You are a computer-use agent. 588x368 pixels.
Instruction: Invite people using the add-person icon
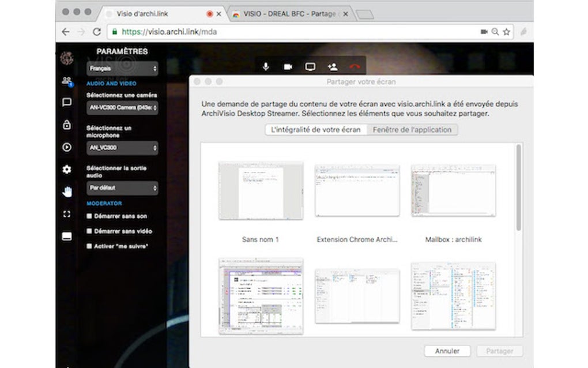(333, 66)
